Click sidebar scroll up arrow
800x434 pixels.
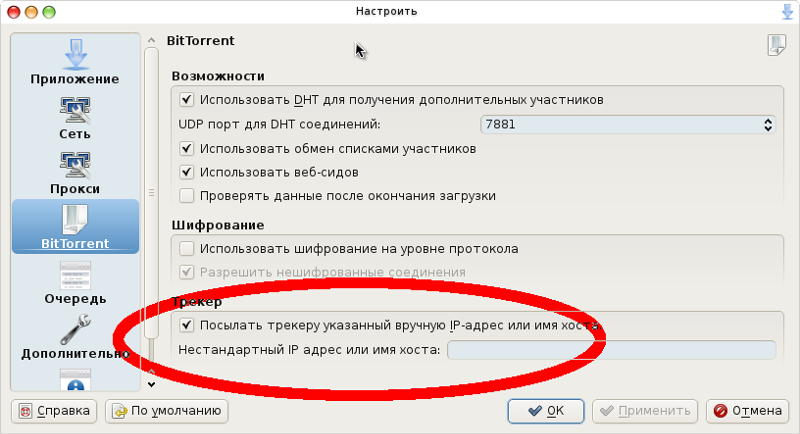152,40
